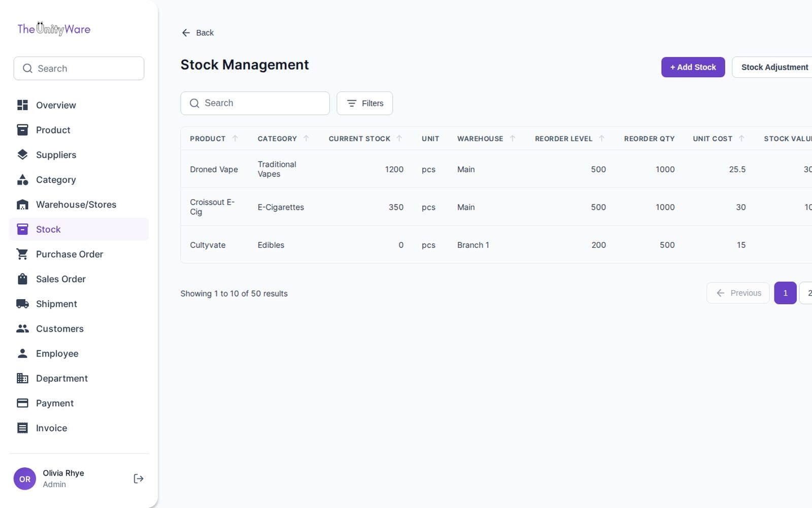Focus the stock table Search field

click(255, 103)
